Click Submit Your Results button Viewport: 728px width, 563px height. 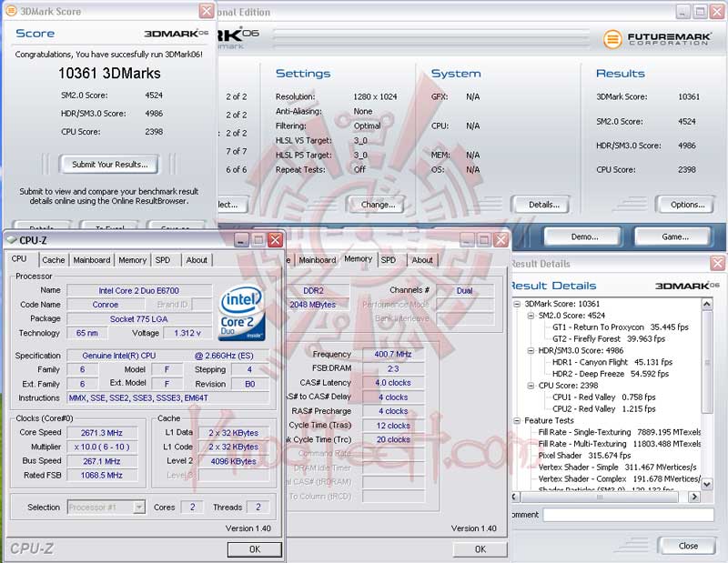[x=109, y=165]
